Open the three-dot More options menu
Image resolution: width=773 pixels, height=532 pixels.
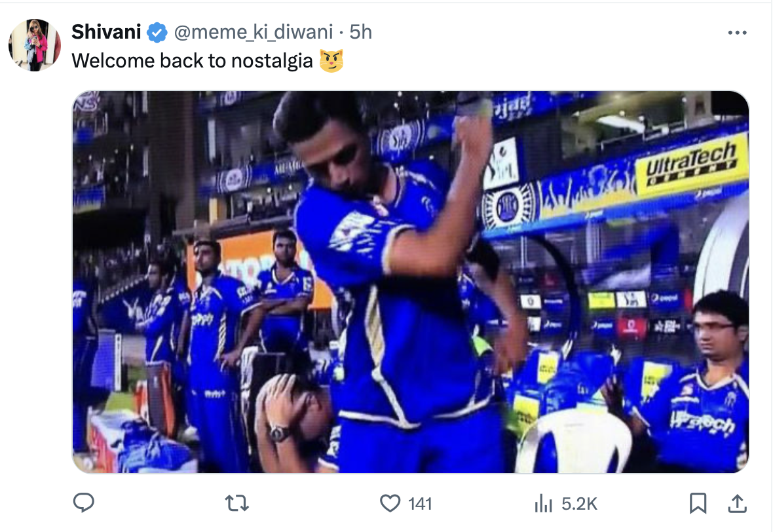click(x=738, y=33)
